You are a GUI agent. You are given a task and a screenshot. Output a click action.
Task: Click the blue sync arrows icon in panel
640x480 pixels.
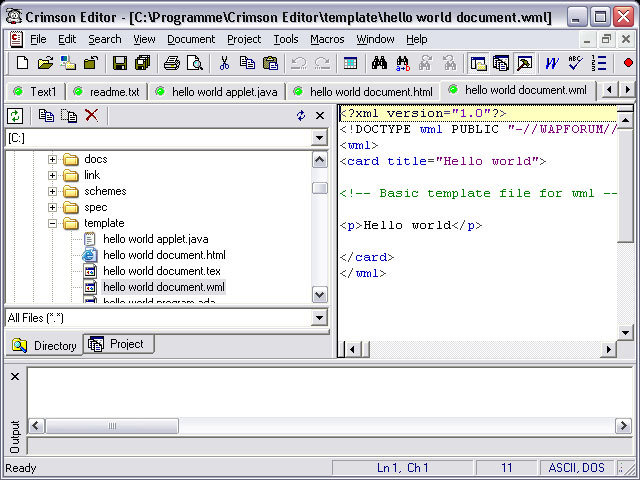[x=301, y=116]
